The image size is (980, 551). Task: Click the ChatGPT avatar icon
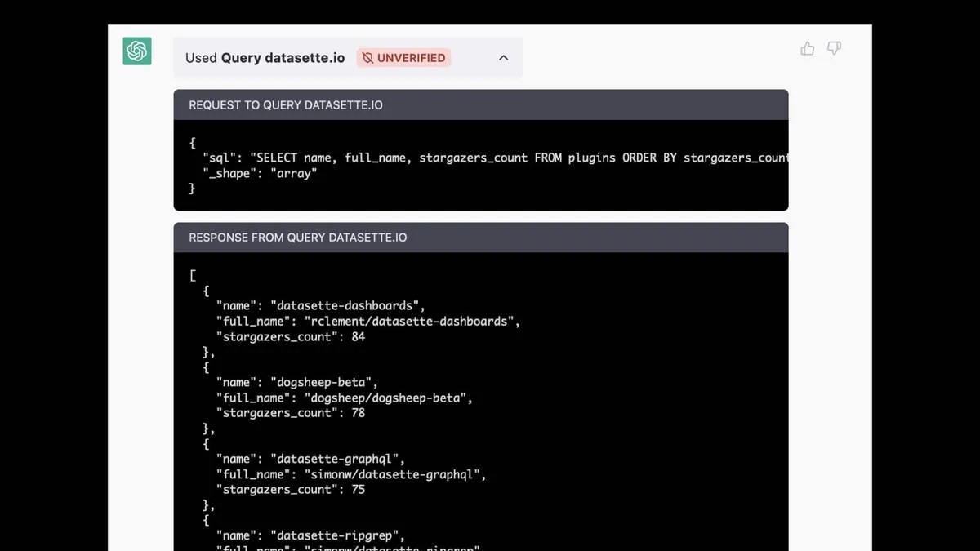(x=137, y=51)
